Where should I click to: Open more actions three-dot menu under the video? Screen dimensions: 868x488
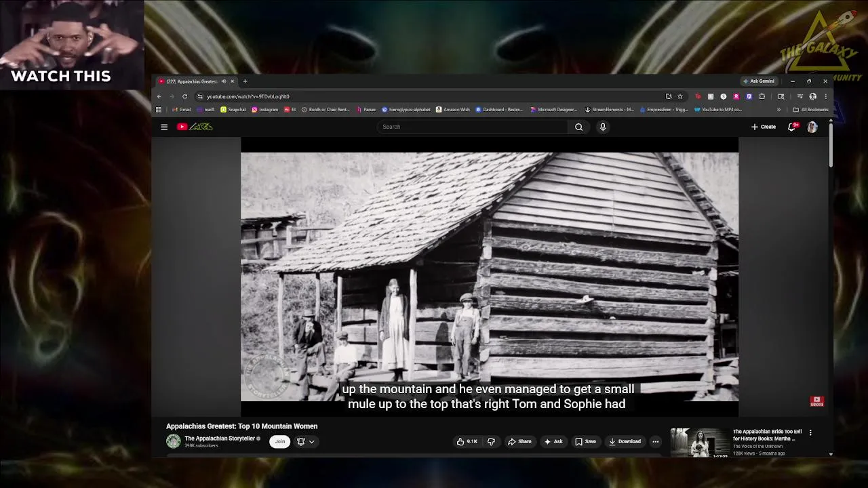(655, 441)
